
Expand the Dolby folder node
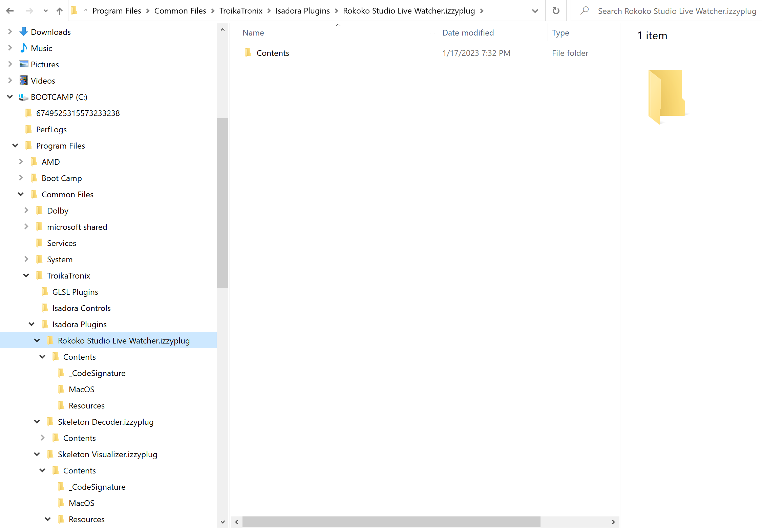point(26,210)
